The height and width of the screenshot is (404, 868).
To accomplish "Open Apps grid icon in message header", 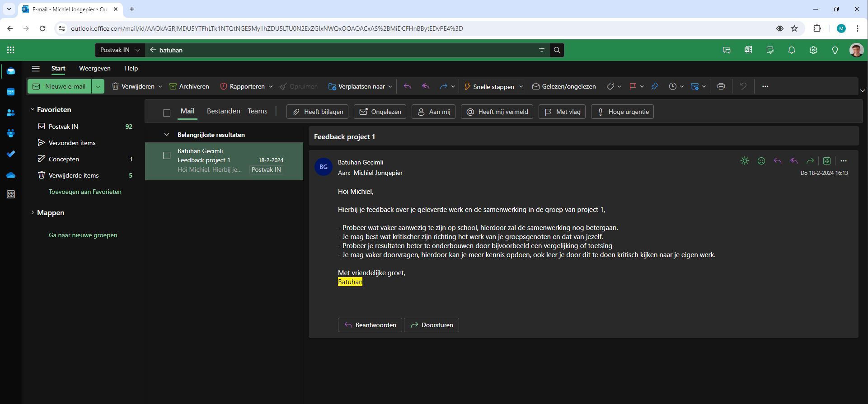I will (x=827, y=161).
